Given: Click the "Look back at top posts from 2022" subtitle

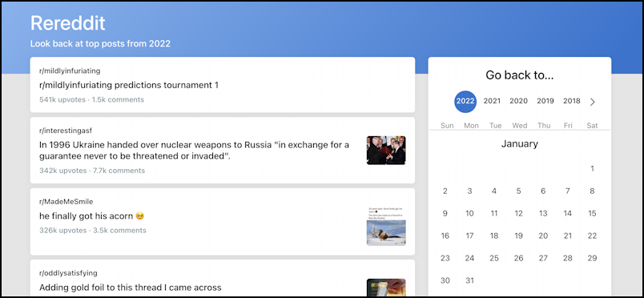Looking at the screenshot, I should tap(100, 43).
